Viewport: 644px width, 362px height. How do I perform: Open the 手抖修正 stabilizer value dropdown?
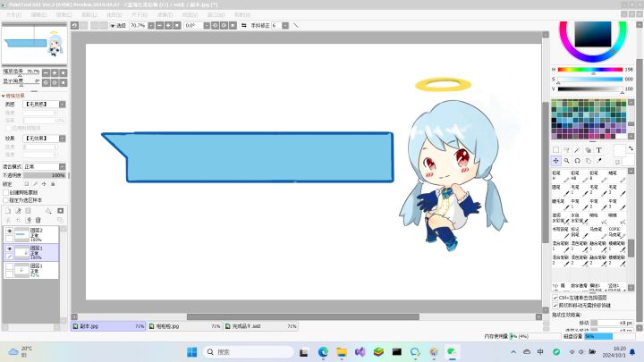click(285, 25)
